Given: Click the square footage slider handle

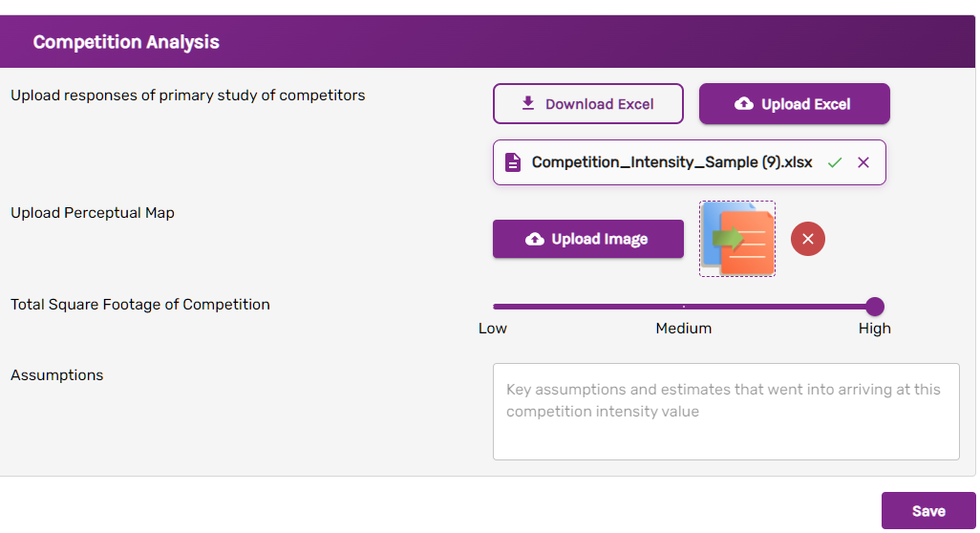Looking at the screenshot, I should tap(874, 307).
